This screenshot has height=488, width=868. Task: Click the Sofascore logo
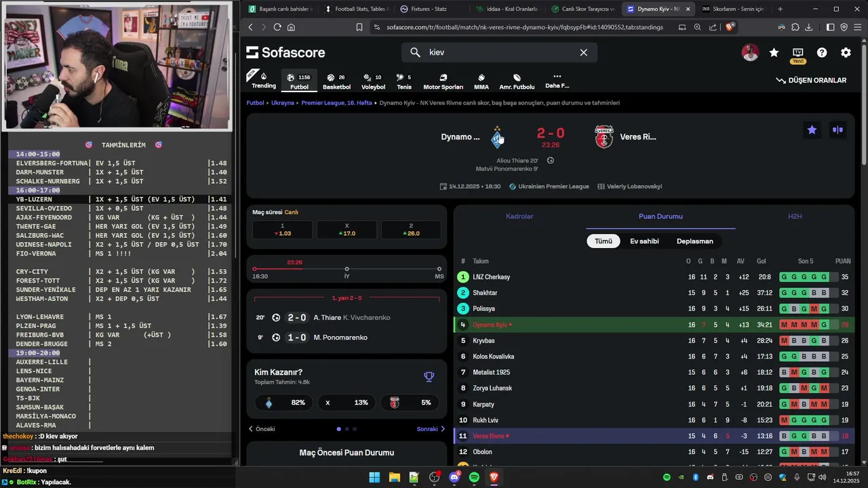pos(285,52)
